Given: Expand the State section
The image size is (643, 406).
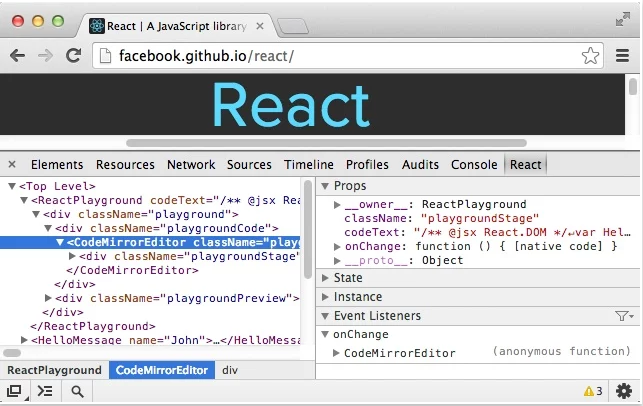Looking at the screenshot, I should coord(325,278).
